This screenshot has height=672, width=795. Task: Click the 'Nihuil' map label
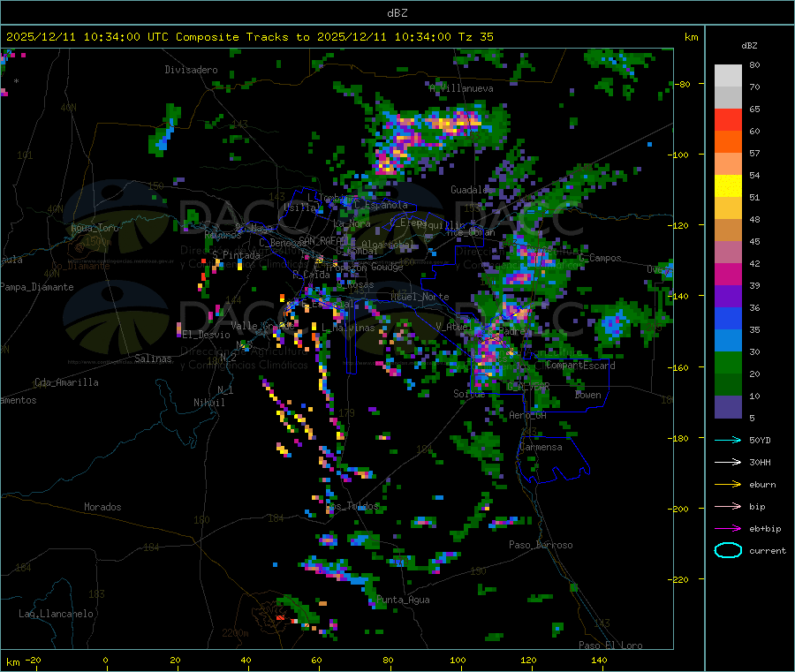coord(209,403)
